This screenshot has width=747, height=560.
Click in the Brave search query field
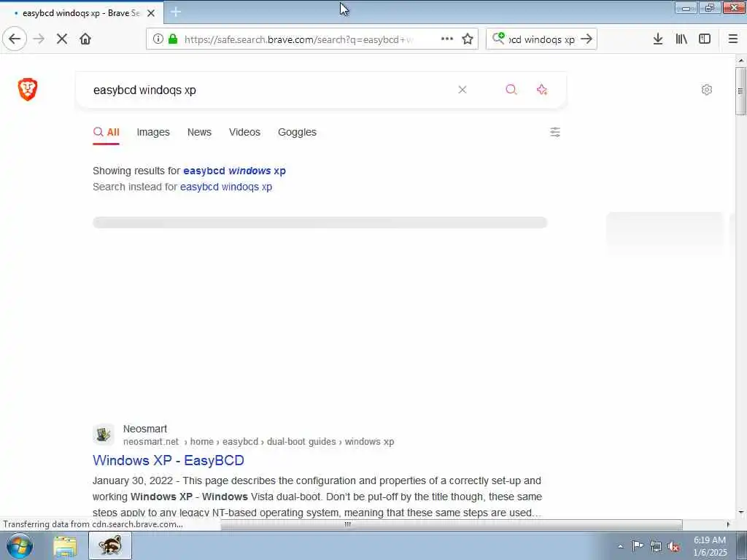pos(271,90)
